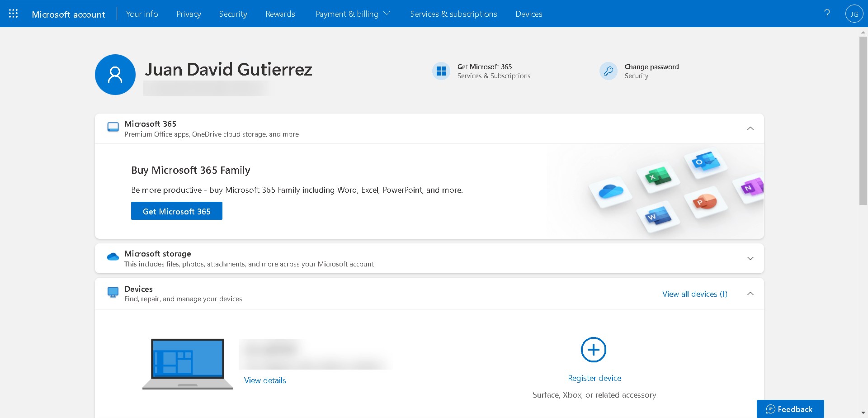Open the Security tab
Screen dimensions: 868x418
(x=233, y=14)
